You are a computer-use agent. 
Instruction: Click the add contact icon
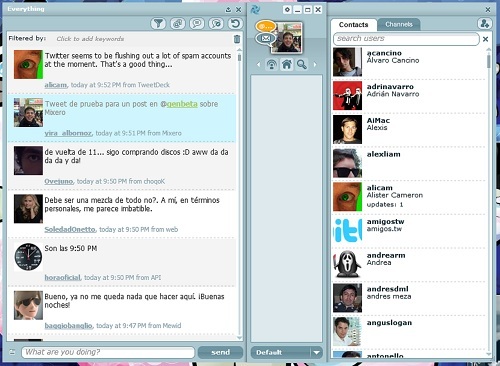[484, 24]
